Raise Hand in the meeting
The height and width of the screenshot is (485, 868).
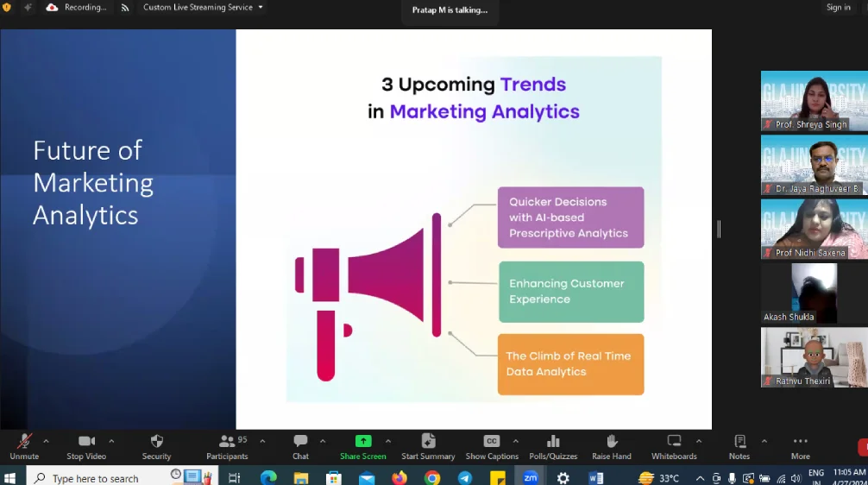(612, 445)
